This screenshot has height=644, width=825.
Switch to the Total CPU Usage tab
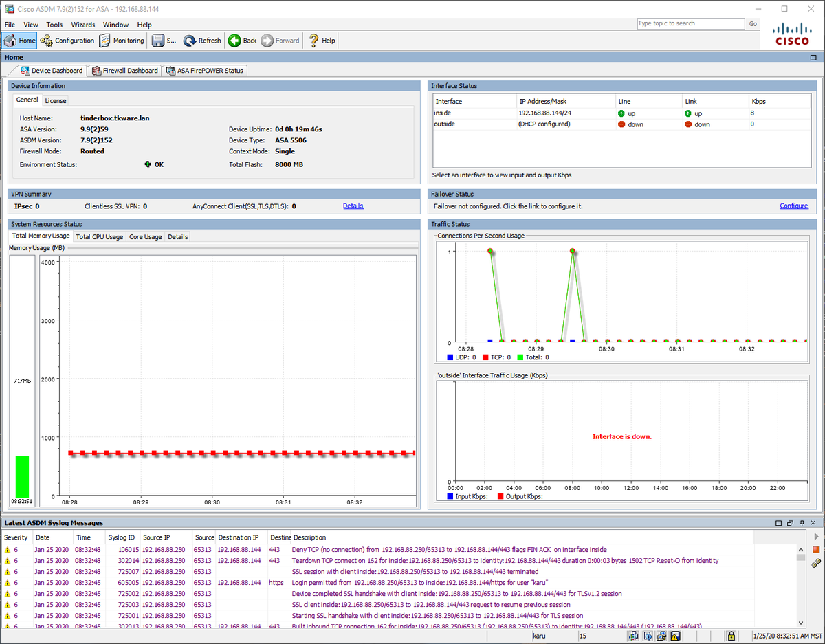coord(100,236)
